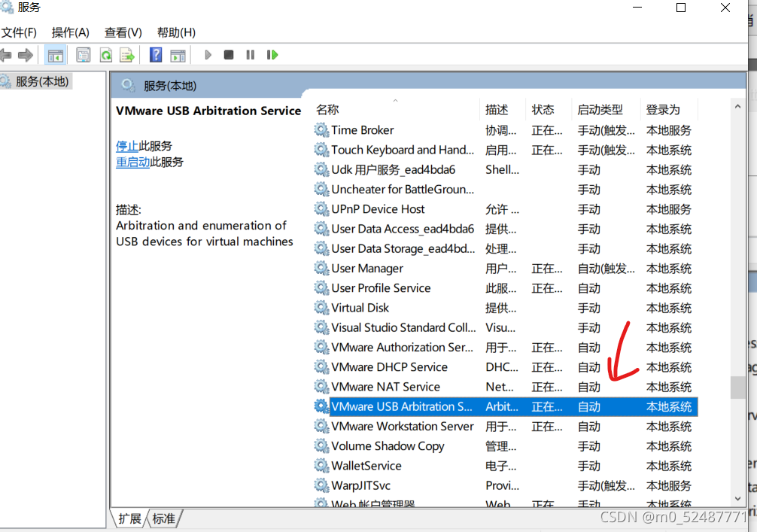Switch to the 扩展 tab

(129, 519)
